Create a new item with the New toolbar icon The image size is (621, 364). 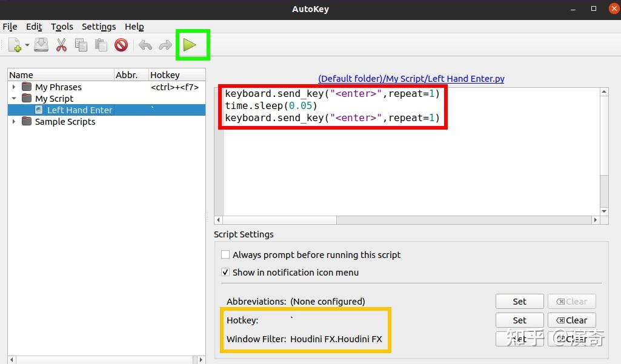coord(13,44)
